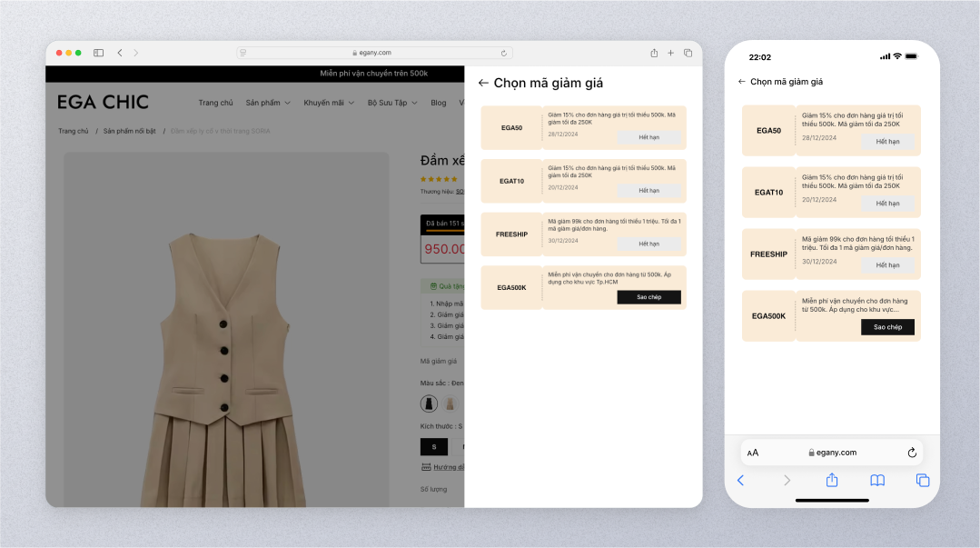Click Sao chép for EGA500K on desktop
The height and width of the screenshot is (548, 980).
click(648, 297)
